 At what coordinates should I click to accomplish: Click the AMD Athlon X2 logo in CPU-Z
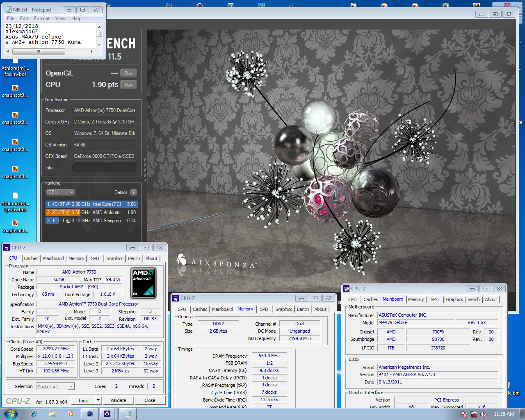143,283
